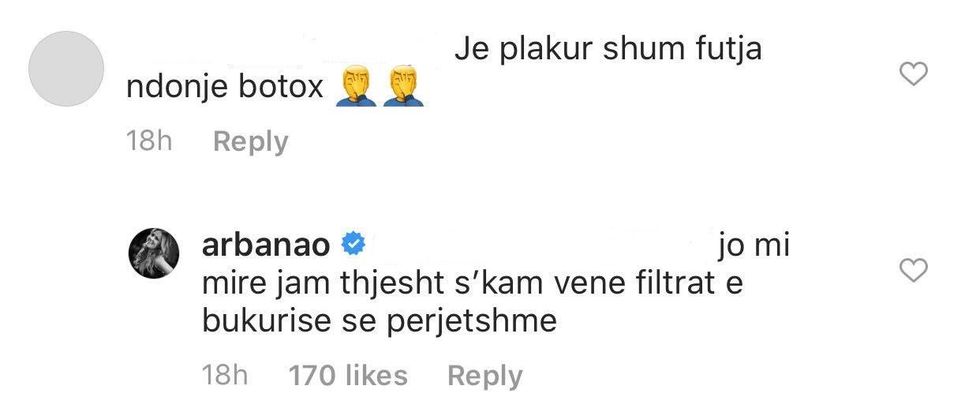The width and height of the screenshot is (980, 420).
Task: Reply to the botox comment
Action: coord(250,142)
